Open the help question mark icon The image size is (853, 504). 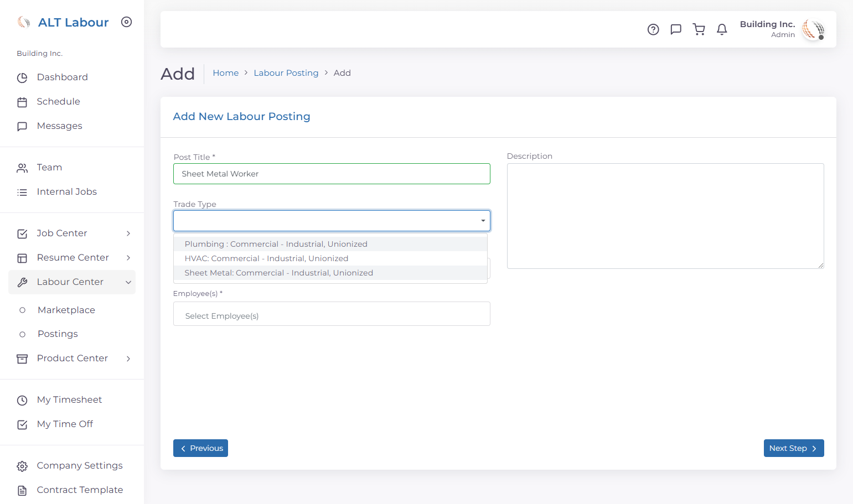(653, 29)
